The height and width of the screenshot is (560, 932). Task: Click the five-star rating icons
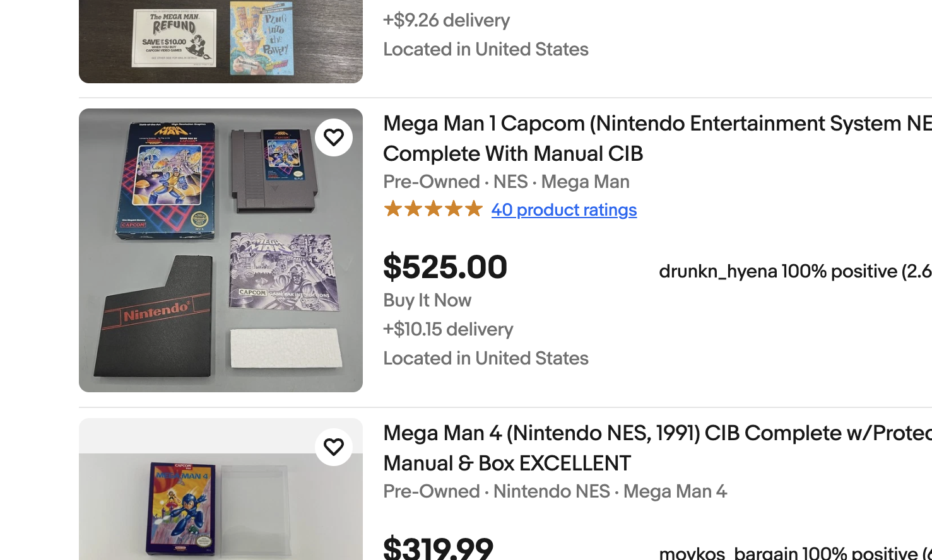tap(433, 209)
